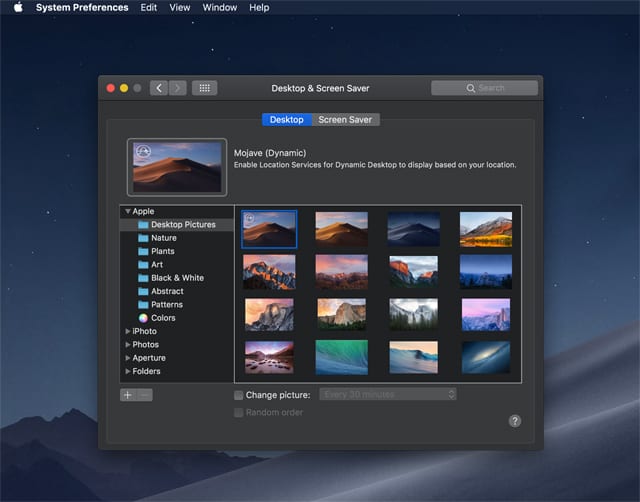Open the Window menu
This screenshot has height=502, width=640.
tap(219, 8)
